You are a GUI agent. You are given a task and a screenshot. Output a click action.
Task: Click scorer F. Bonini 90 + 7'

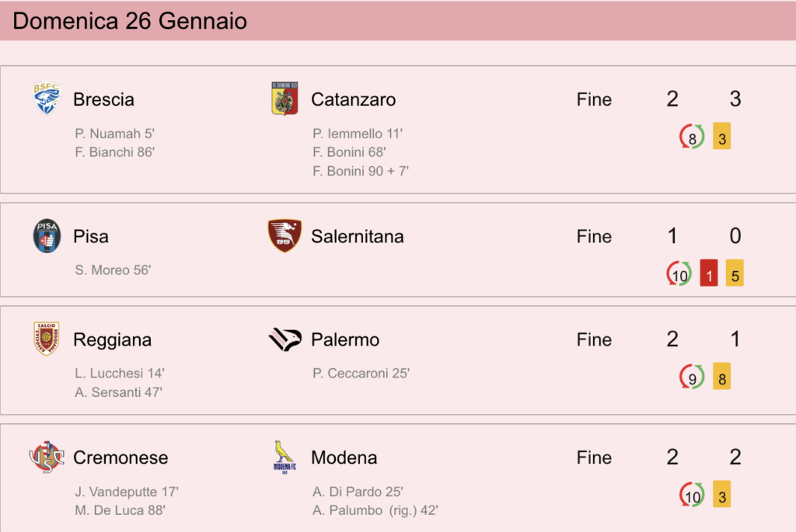361,171
